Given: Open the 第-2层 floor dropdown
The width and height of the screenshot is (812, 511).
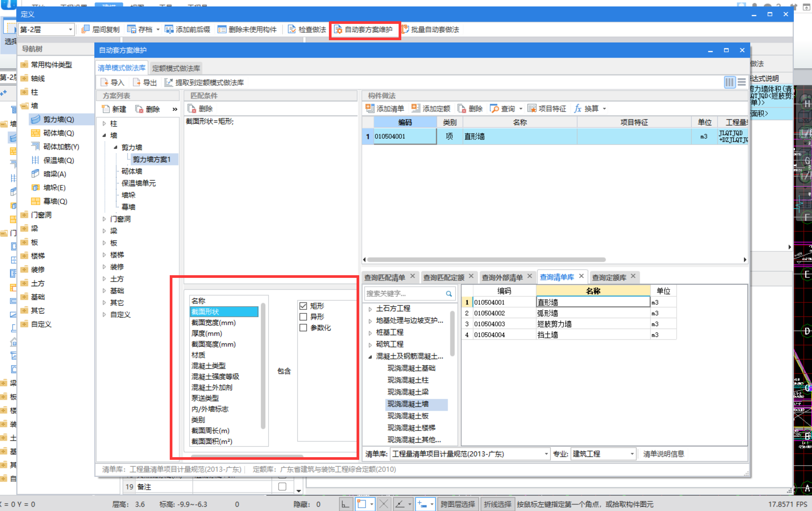Looking at the screenshot, I should pyautogui.click(x=70, y=30).
